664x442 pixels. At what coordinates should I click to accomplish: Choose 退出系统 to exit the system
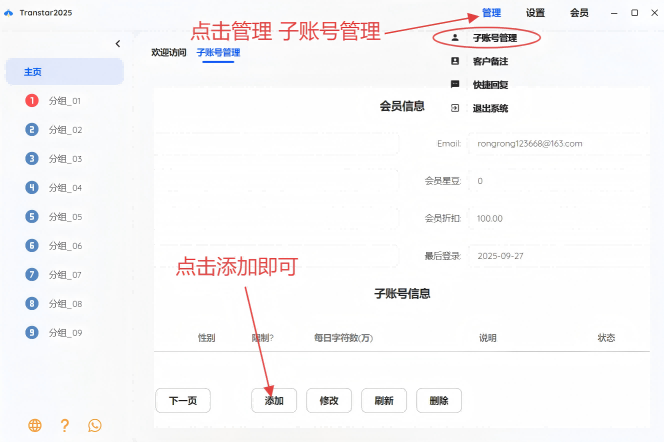pyautogui.click(x=491, y=108)
